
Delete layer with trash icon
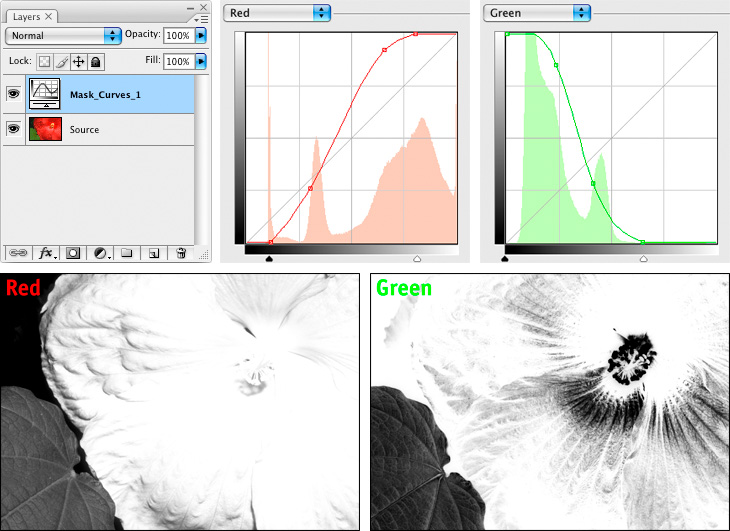[181, 253]
